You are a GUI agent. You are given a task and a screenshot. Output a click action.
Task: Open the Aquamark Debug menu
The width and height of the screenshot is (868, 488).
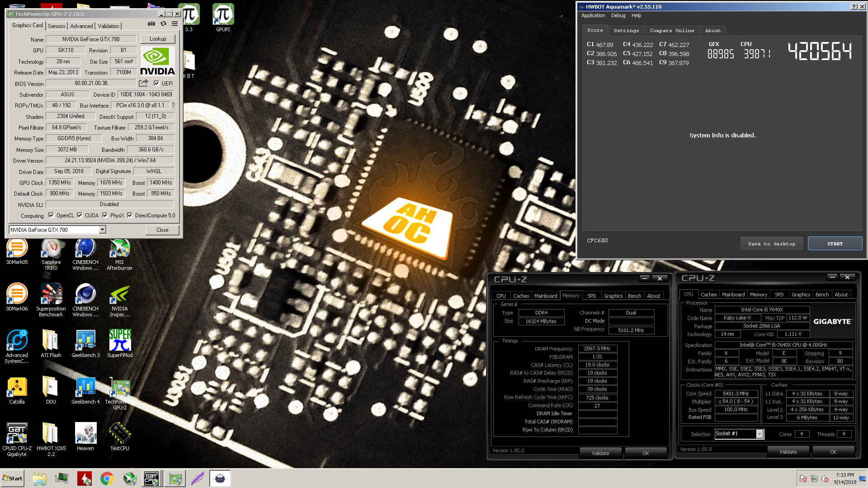618,15
